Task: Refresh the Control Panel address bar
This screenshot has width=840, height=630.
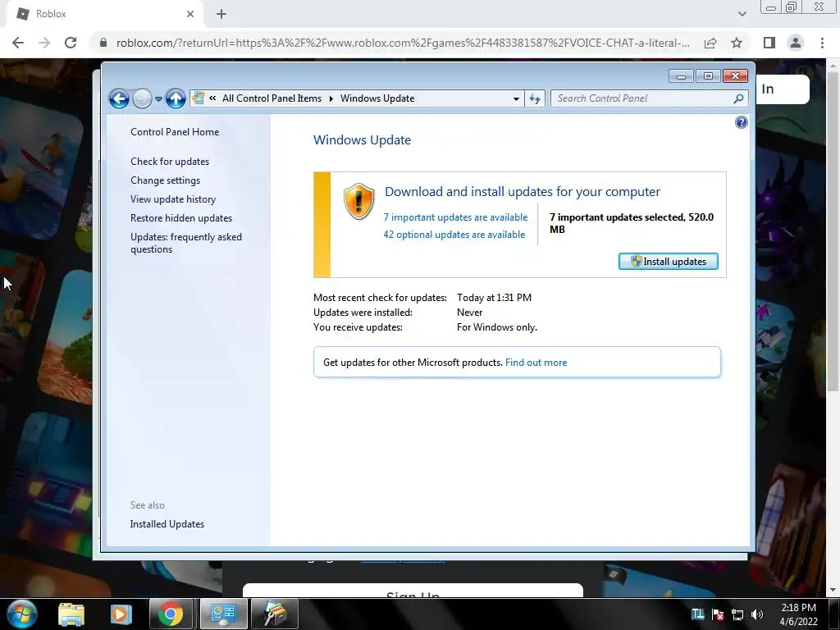Action: [535, 98]
